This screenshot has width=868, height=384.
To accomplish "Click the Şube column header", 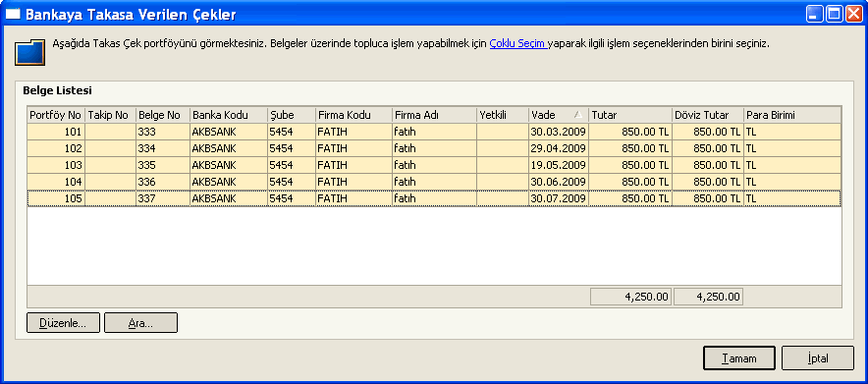I will (292, 115).
